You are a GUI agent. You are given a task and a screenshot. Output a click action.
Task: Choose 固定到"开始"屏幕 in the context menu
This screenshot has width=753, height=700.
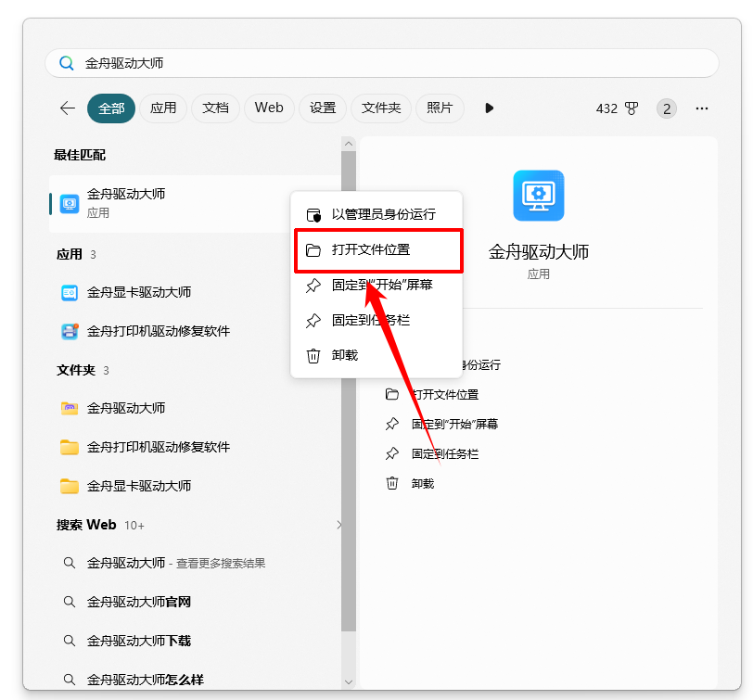point(377,285)
